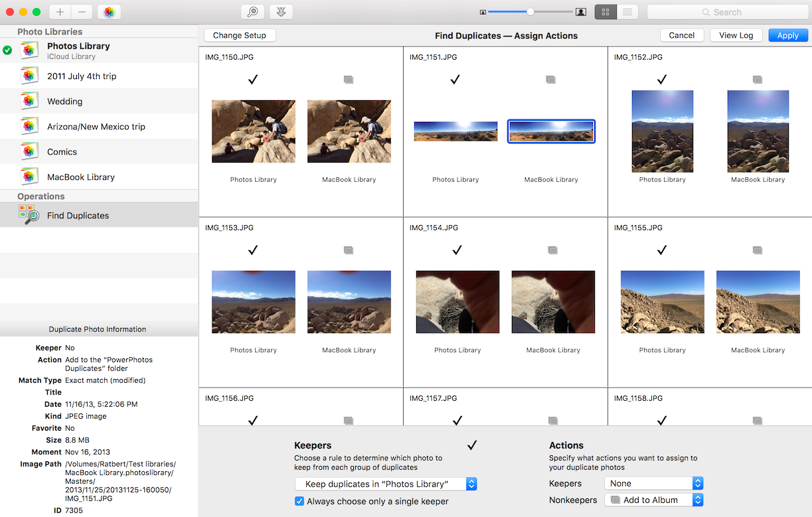Open Keepers action dropdown showing None
This screenshot has width=812, height=517.
pyautogui.click(x=653, y=483)
